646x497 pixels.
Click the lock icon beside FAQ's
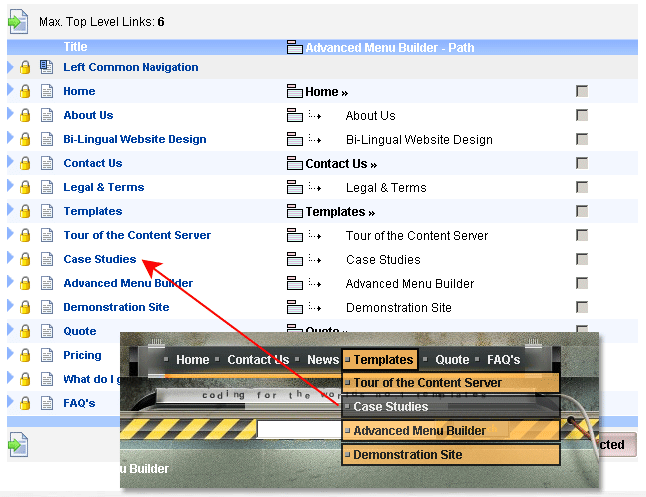tap(25, 403)
